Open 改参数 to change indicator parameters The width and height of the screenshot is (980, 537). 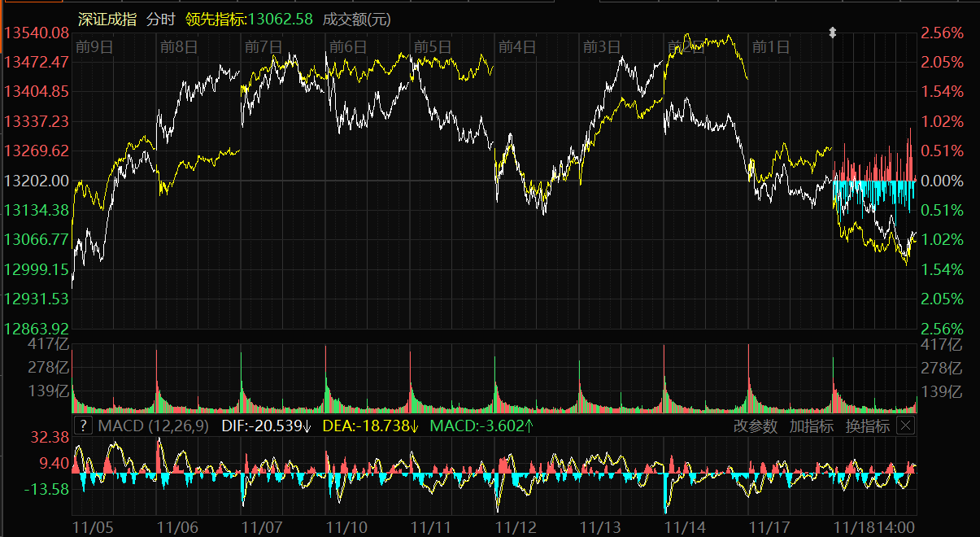(756, 426)
